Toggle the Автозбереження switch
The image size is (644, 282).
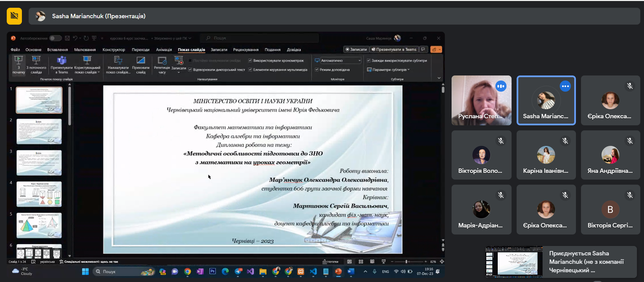55,38
